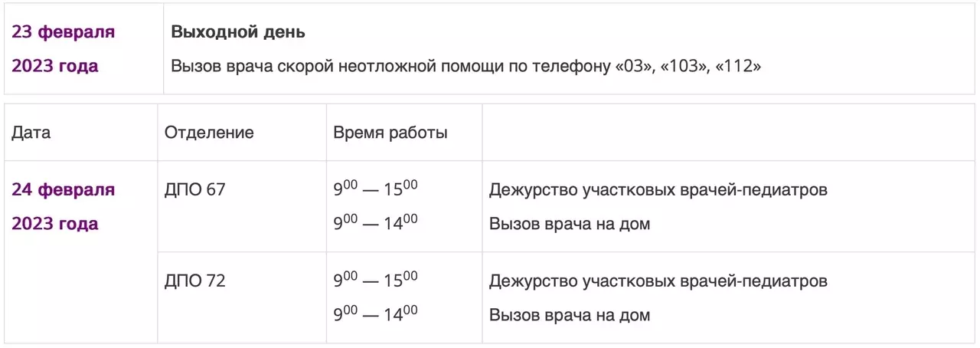Click "Вызов врача на дом" in the ДПО 72 row

click(x=570, y=315)
